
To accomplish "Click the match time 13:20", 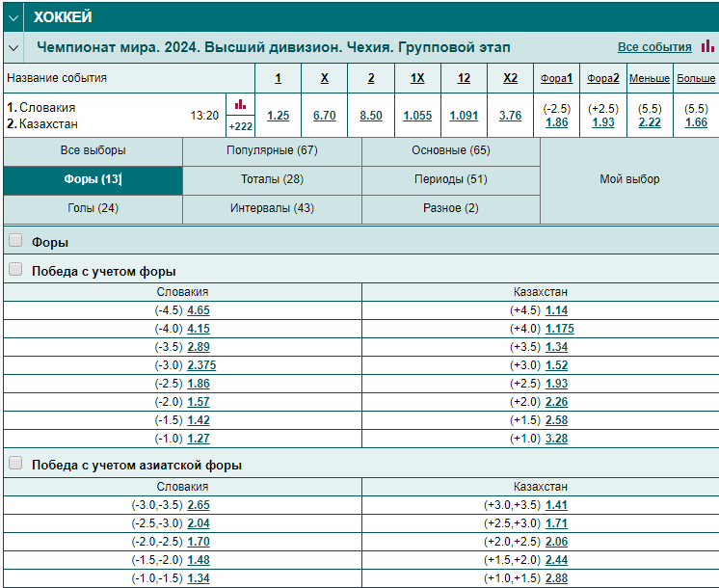I will [x=204, y=116].
